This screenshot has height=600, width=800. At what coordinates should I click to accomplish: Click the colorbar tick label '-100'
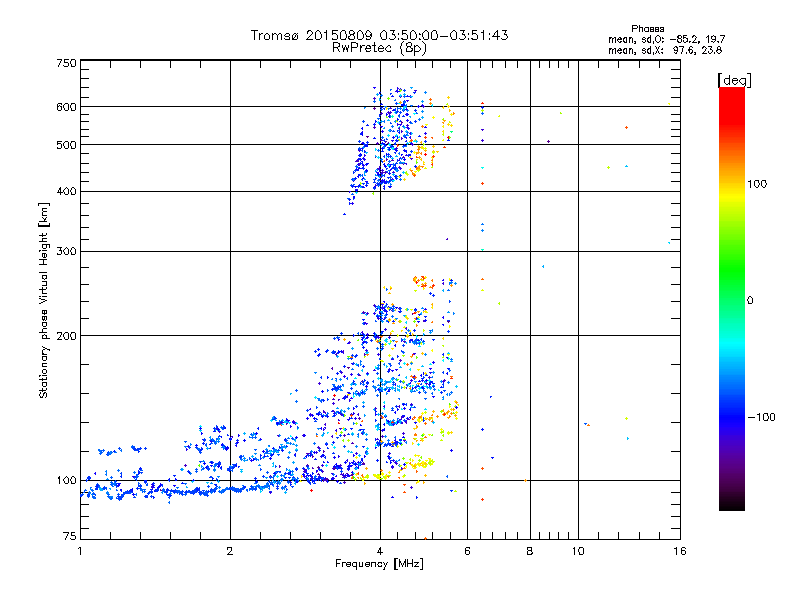point(761,417)
